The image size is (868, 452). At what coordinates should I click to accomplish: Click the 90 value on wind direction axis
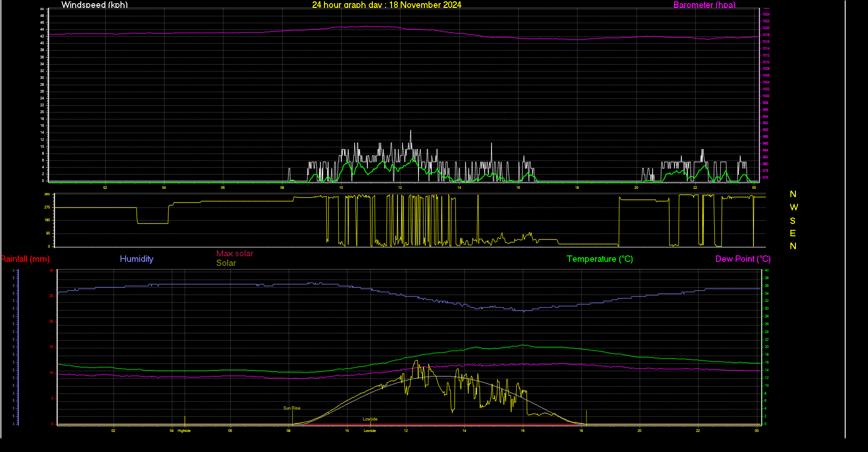[x=48, y=233]
